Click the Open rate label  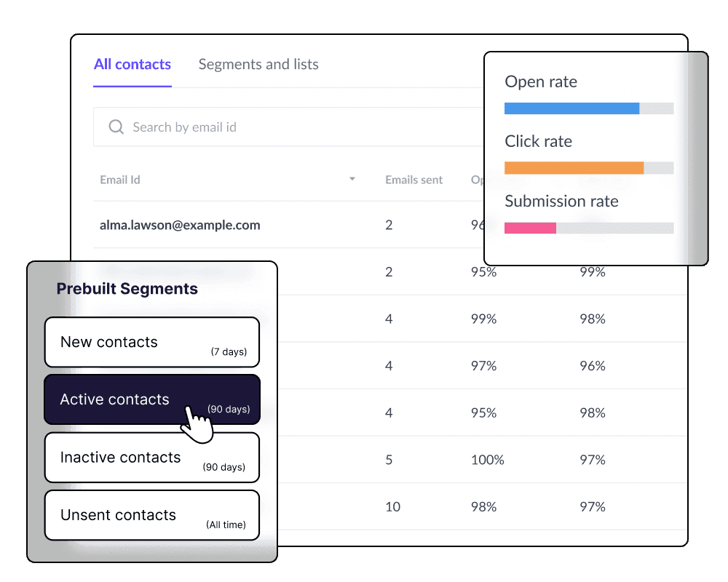541,82
